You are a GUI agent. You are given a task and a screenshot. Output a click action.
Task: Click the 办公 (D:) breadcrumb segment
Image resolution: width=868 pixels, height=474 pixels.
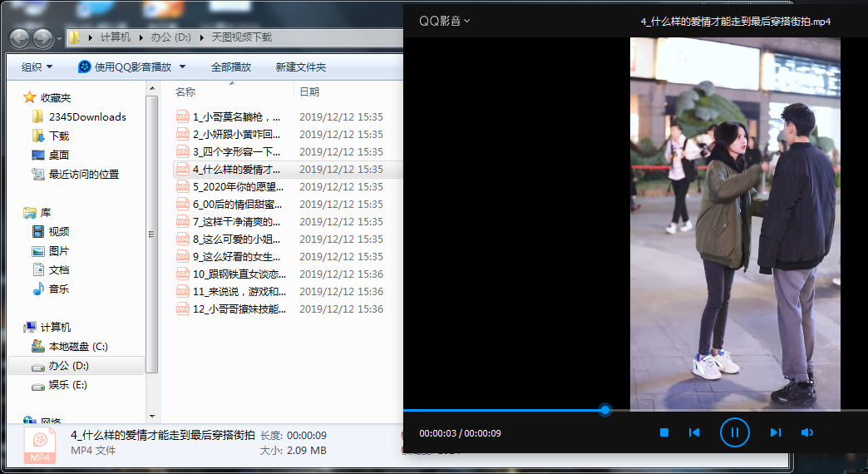(x=170, y=37)
